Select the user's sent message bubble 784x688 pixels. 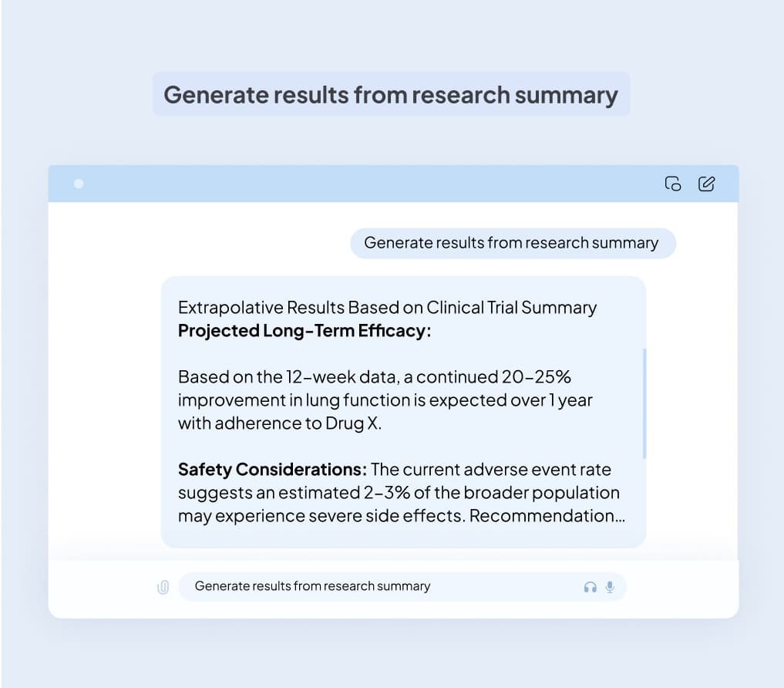(x=512, y=243)
